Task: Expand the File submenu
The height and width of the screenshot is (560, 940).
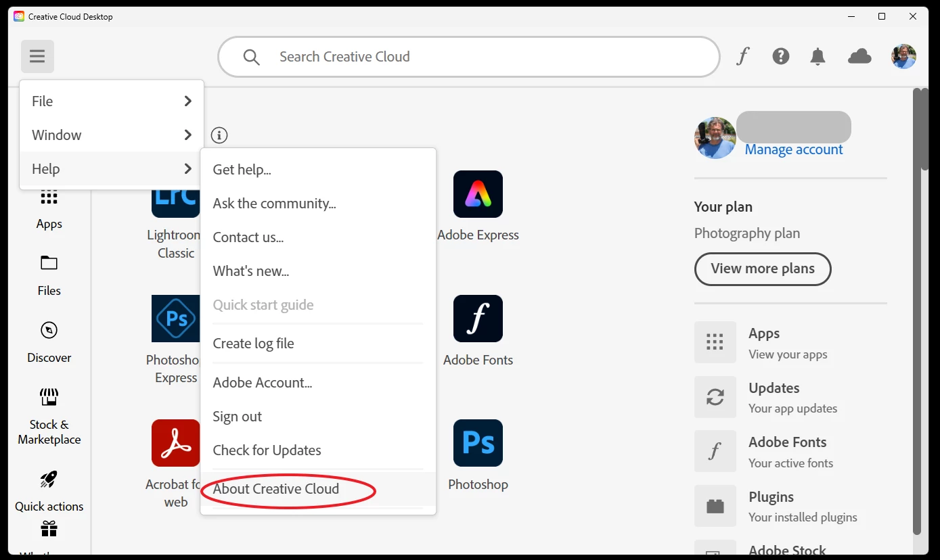Action: point(112,101)
